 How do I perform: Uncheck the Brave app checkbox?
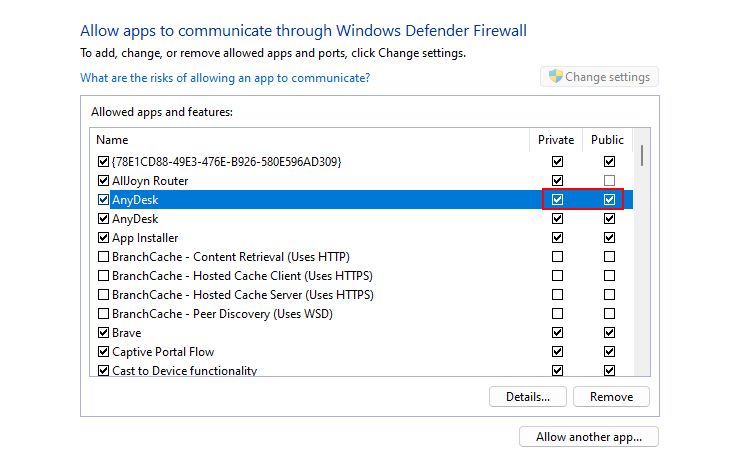coord(103,333)
